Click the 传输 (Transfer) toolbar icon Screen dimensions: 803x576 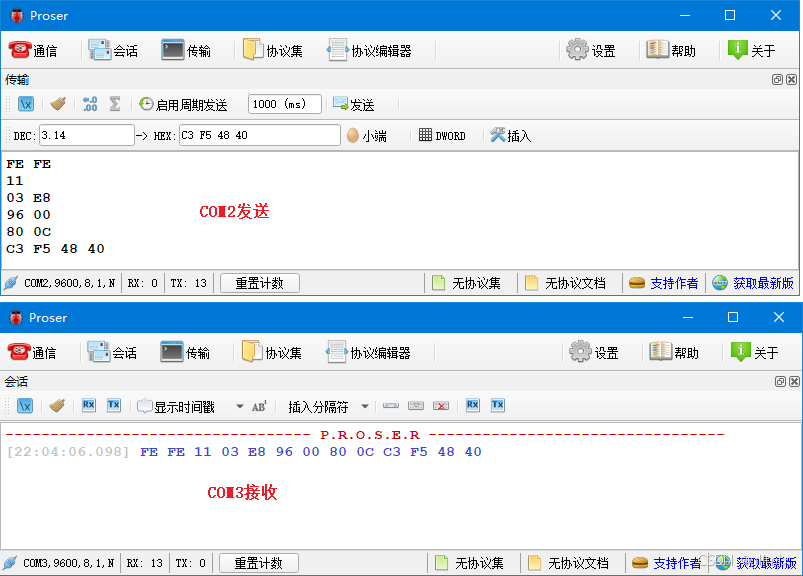[x=188, y=49]
